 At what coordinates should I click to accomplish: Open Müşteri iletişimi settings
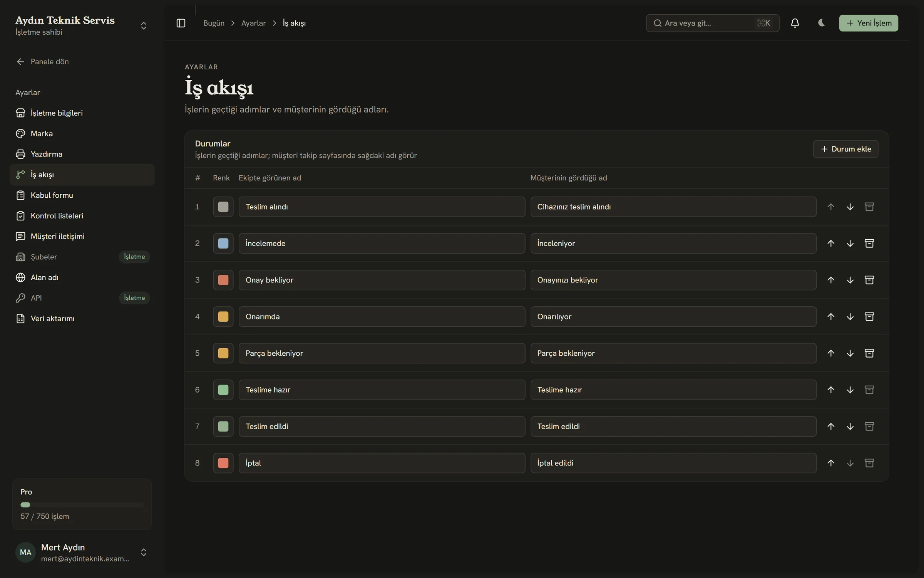point(82,236)
